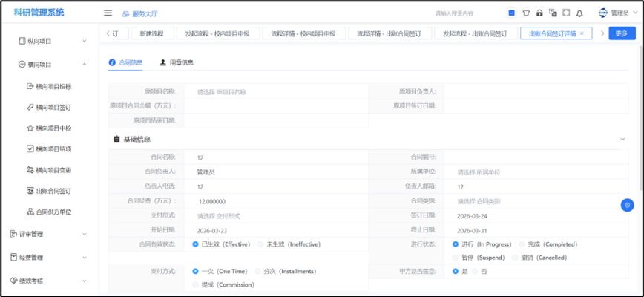Viewport: 644px width, 297px height.
Task: Open notifications bell icon
Action: point(579,13)
